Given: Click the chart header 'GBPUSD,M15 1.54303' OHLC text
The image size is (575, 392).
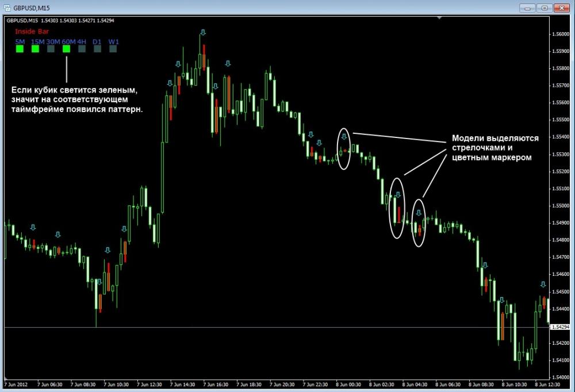Looking at the screenshot, I should tap(60, 21).
